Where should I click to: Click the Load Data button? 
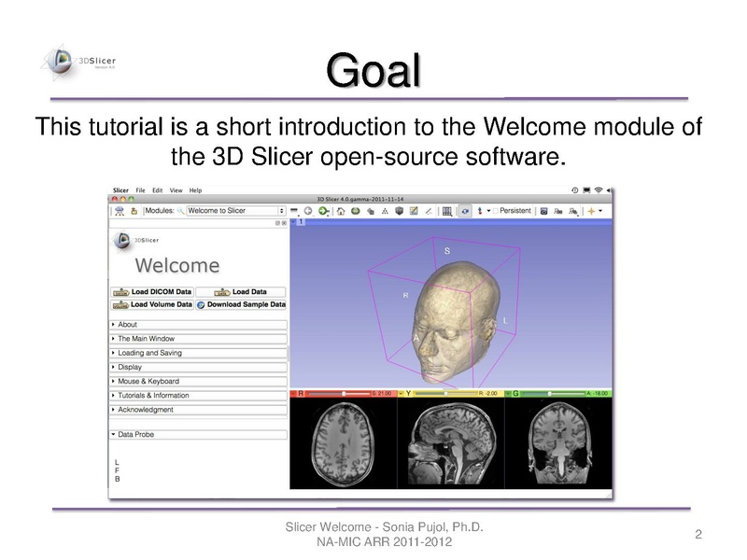point(241,292)
